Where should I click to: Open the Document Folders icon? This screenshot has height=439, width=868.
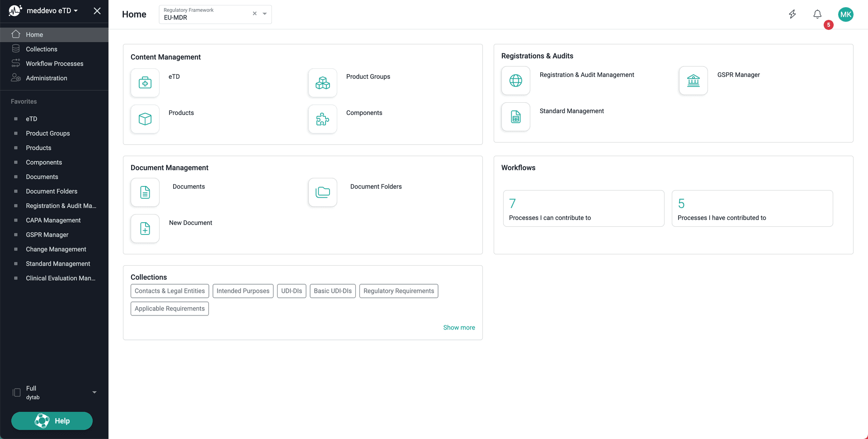[x=322, y=192]
